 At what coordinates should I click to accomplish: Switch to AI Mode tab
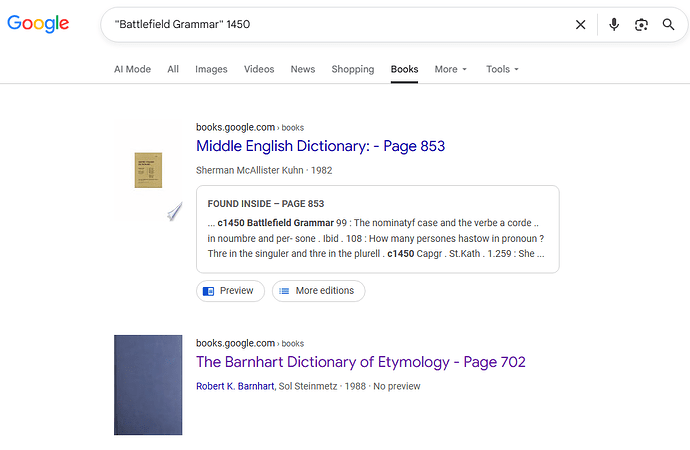pos(132,69)
